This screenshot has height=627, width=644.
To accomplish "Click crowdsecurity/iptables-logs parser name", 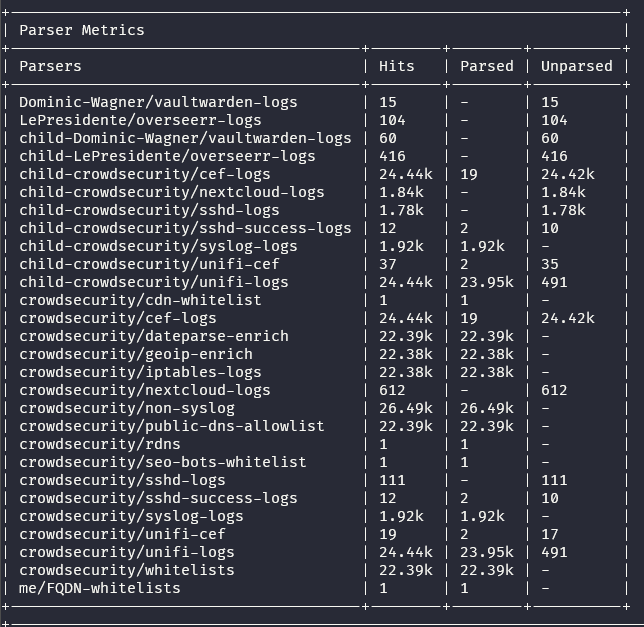I will [x=140, y=372].
